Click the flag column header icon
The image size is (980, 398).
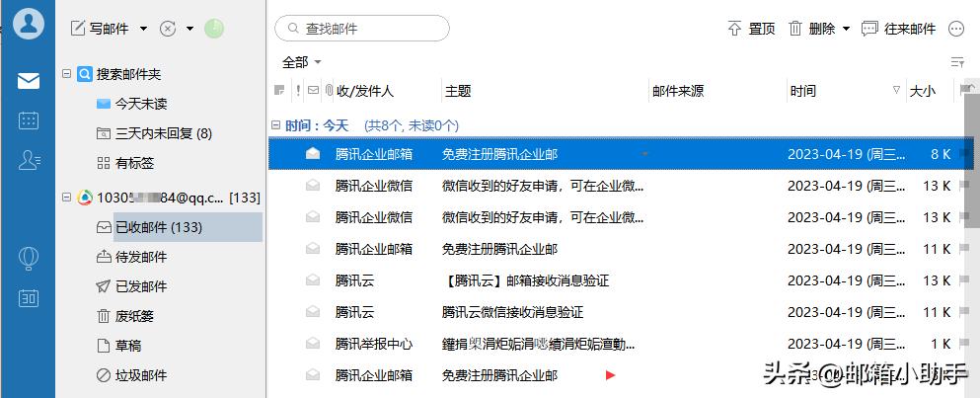[965, 90]
